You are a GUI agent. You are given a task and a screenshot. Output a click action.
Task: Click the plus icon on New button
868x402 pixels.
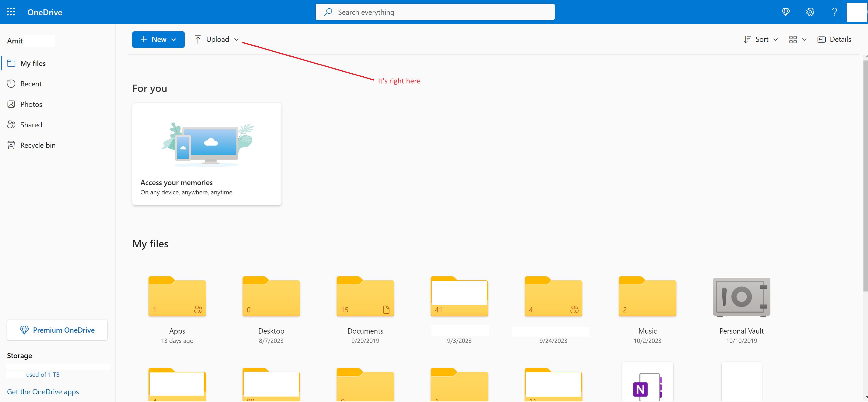point(144,40)
